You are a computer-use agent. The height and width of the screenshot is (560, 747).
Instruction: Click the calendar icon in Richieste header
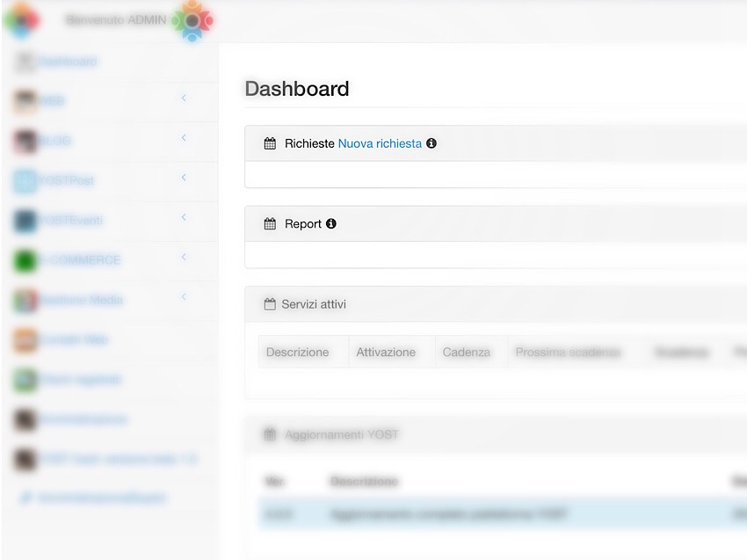point(270,143)
